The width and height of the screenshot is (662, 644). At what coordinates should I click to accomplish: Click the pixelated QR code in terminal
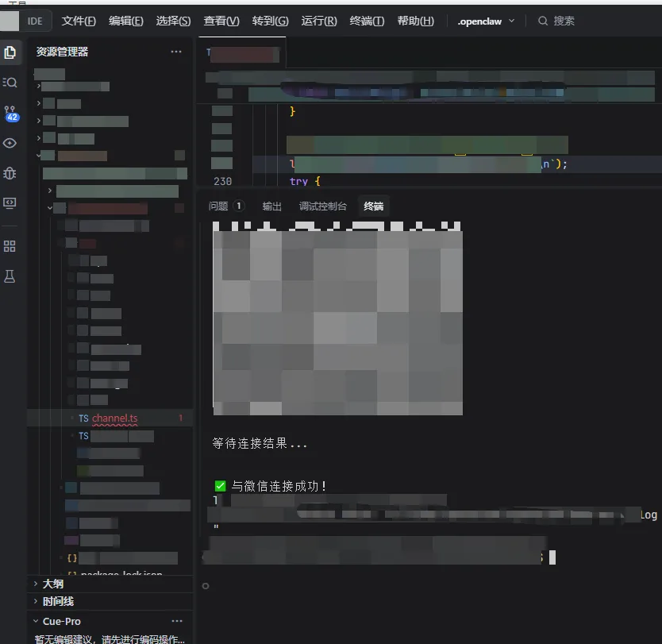tap(337, 318)
